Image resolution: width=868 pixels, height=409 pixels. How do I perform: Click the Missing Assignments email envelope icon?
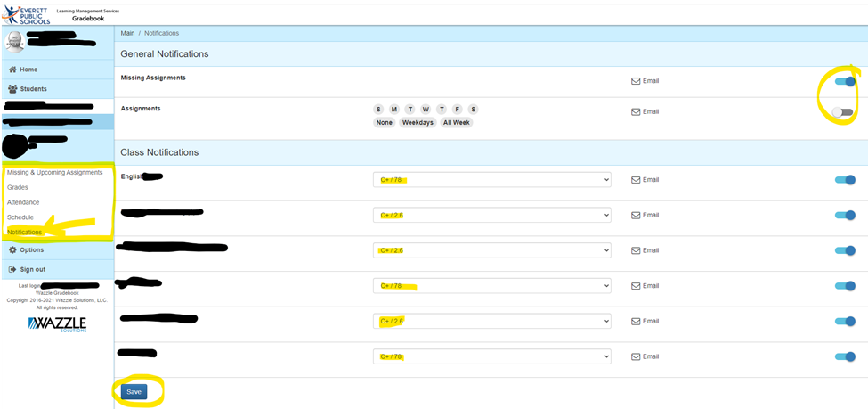(636, 81)
